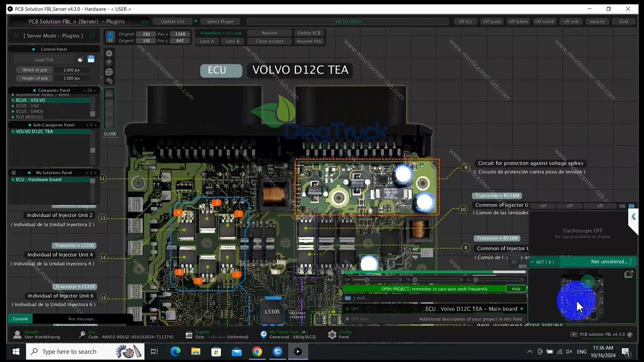Toggle the off pcb option
Image resolution: width=644 pixels, height=362 pixels.
point(571,22)
